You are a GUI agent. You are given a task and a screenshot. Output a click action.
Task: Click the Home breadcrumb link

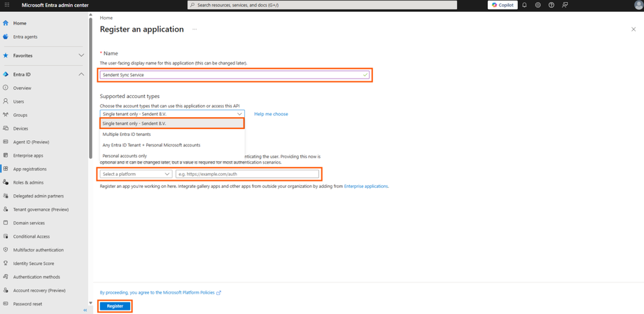tap(106, 18)
